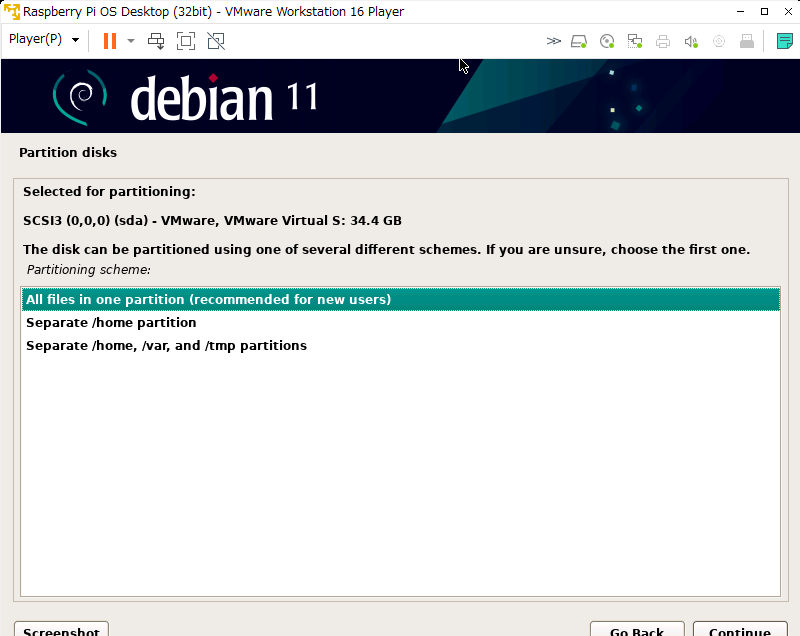800x636 pixels.
Task: Select Separate /home, /var, and /tmp partitions
Action: click(401, 346)
